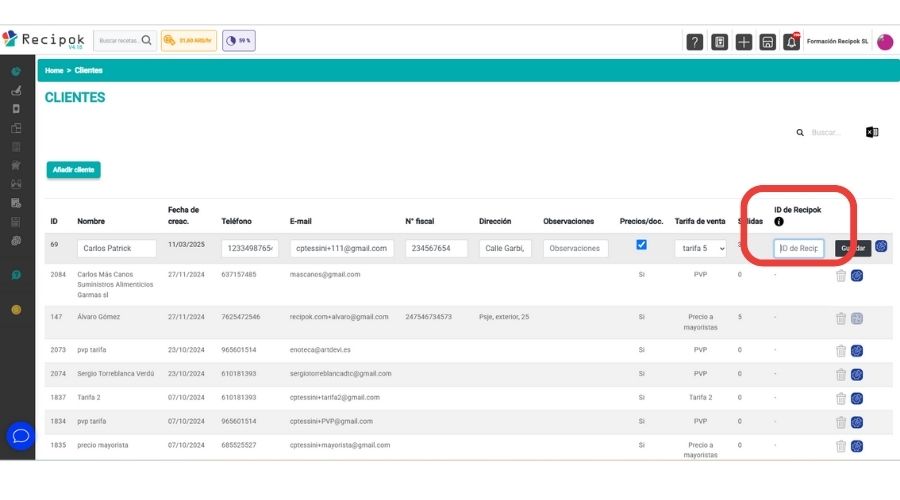Click blue round icon in Carlos Patrick row
This screenshot has height=500, width=900.
[x=881, y=246]
